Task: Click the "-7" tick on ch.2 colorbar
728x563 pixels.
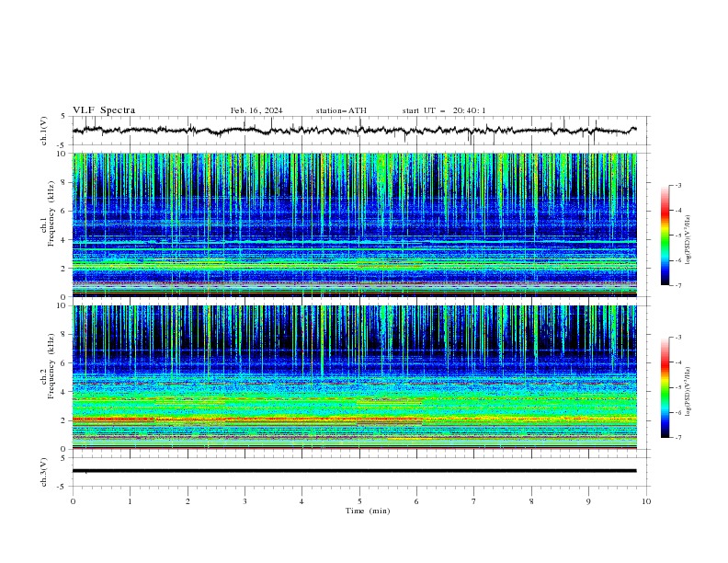Action: [x=677, y=438]
